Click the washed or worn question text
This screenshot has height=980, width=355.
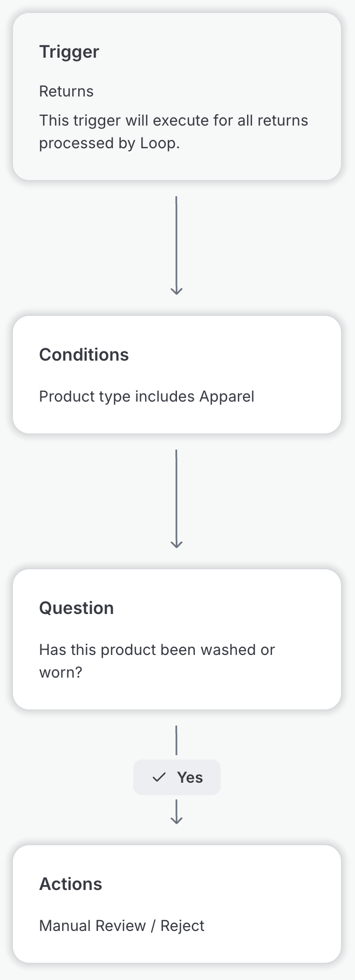(156, 661)
